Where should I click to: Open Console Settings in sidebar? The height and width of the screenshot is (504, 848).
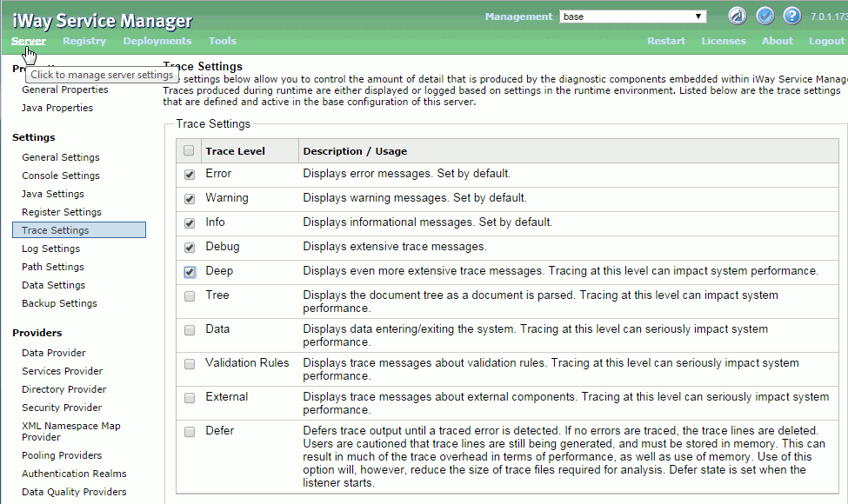[x=61, y=176]
